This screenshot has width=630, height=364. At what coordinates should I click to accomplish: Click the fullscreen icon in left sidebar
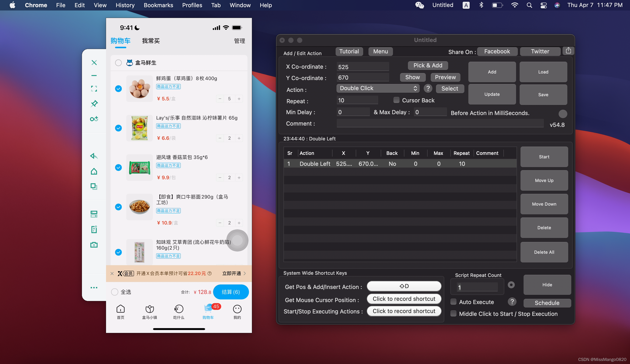pos(94,89)
